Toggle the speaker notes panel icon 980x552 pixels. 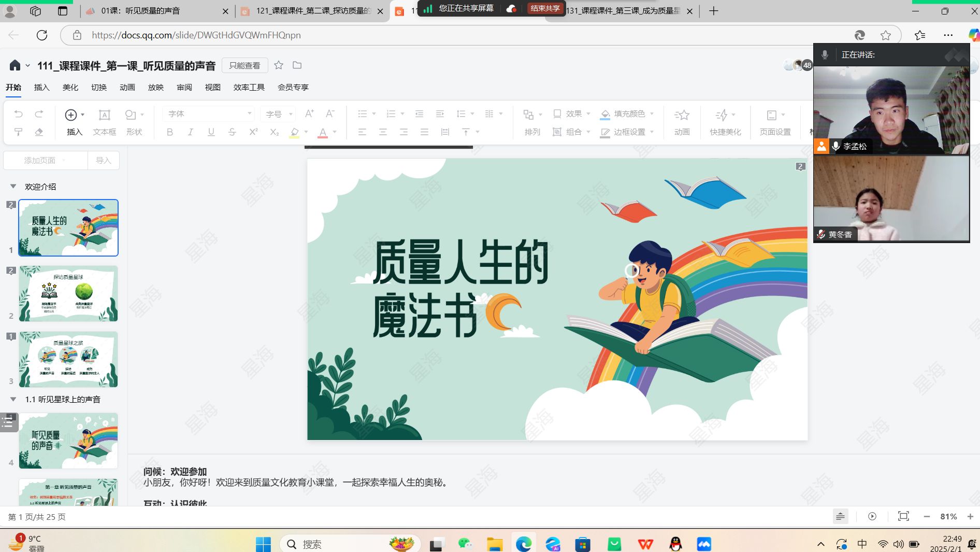coord(840,516)
